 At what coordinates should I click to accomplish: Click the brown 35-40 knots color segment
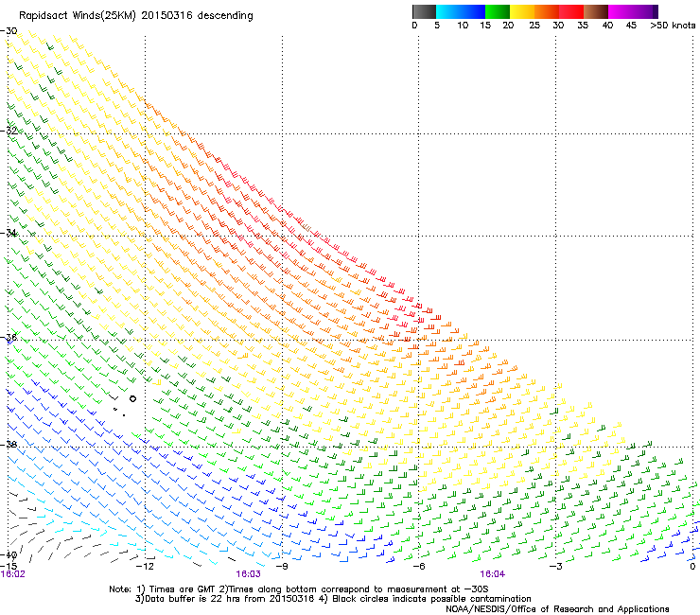point(596,11)
